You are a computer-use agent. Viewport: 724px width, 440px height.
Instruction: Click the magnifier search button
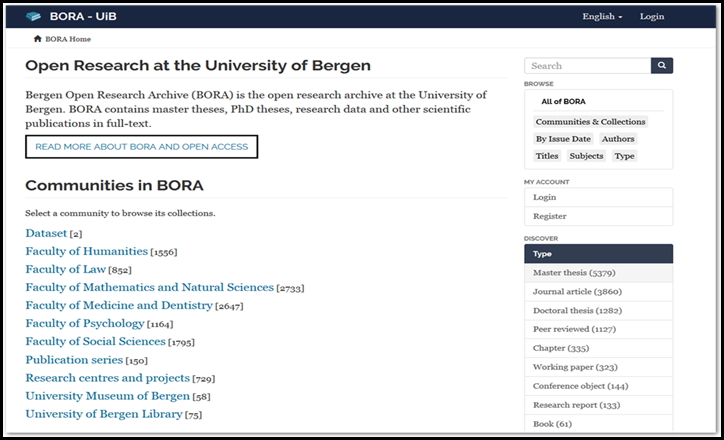[662, 66]
